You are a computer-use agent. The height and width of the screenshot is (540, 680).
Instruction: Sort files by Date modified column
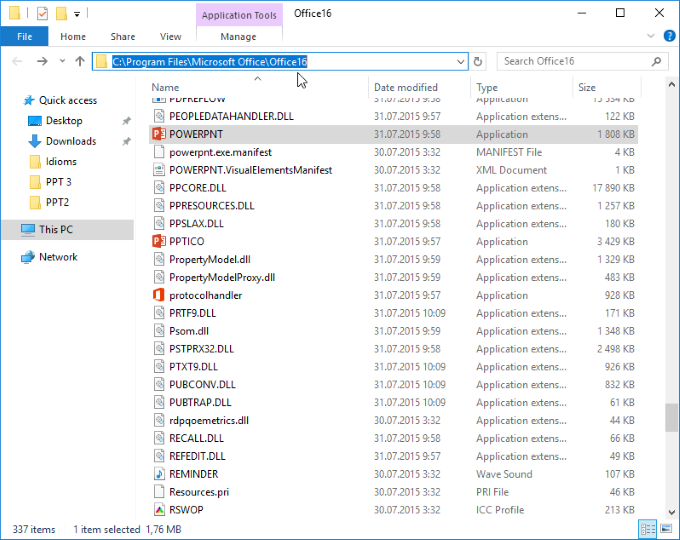(405, 88)
